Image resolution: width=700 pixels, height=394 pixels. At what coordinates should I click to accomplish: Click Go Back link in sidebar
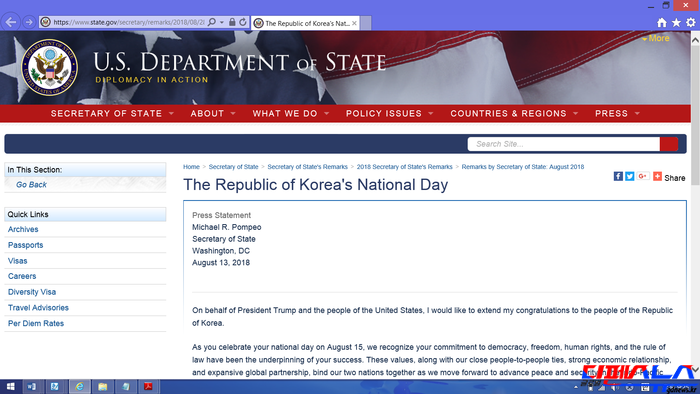click(x=31, y=185)
